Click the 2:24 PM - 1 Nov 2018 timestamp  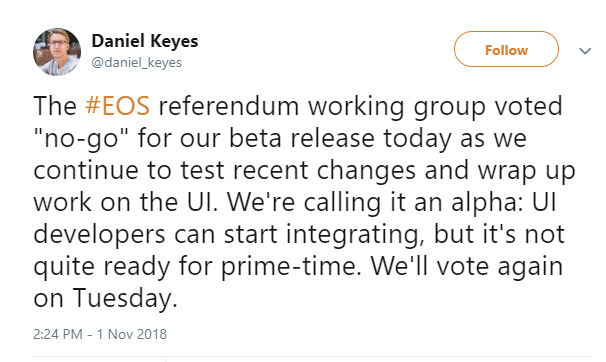[x=100, y=334]
